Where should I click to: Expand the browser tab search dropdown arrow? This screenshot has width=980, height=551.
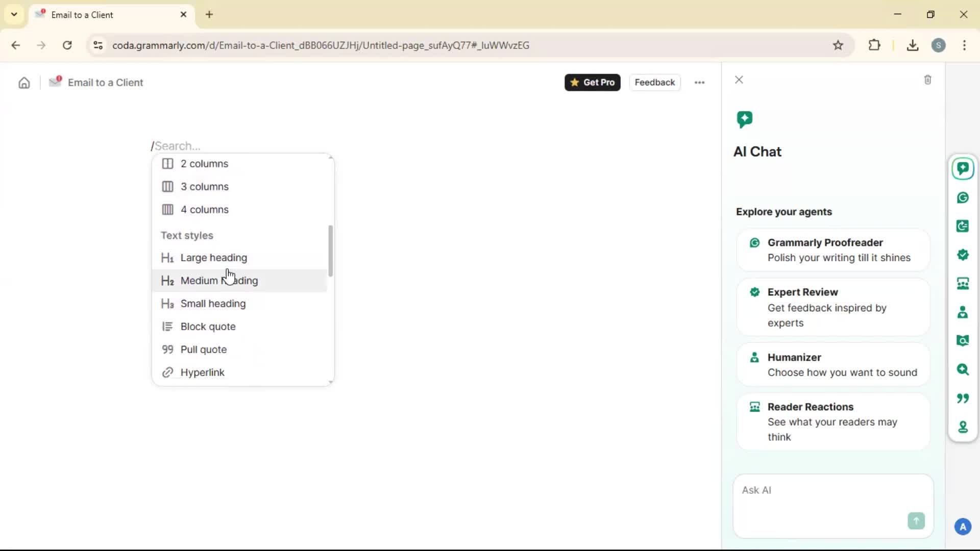pos(14,14)
